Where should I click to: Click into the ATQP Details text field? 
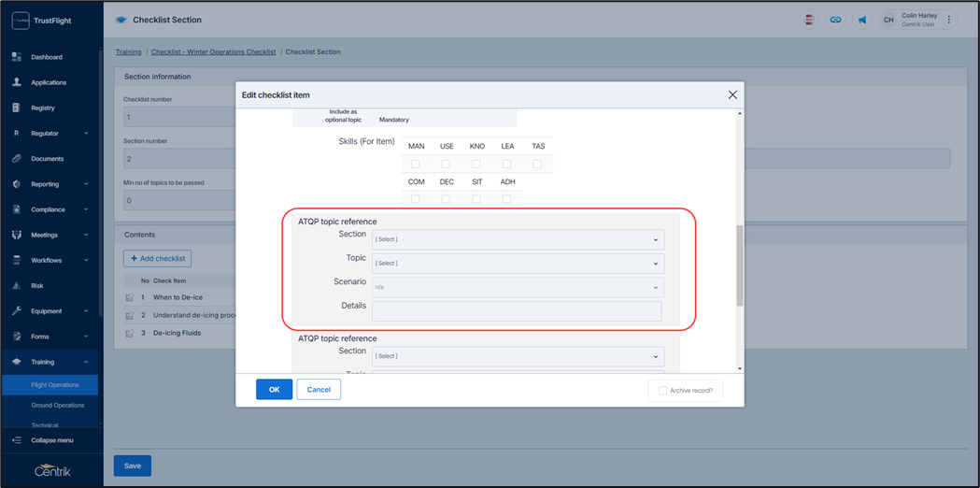[517, 310]
